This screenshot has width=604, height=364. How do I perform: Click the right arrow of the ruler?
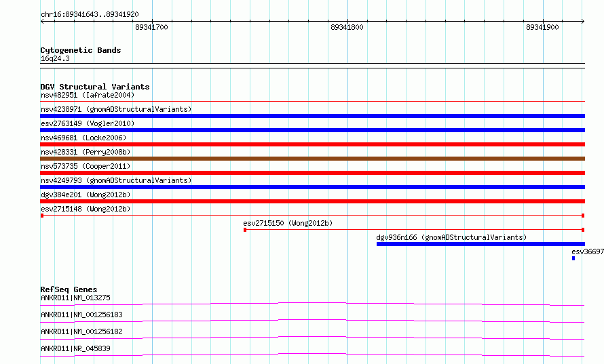tap(583, 21)
